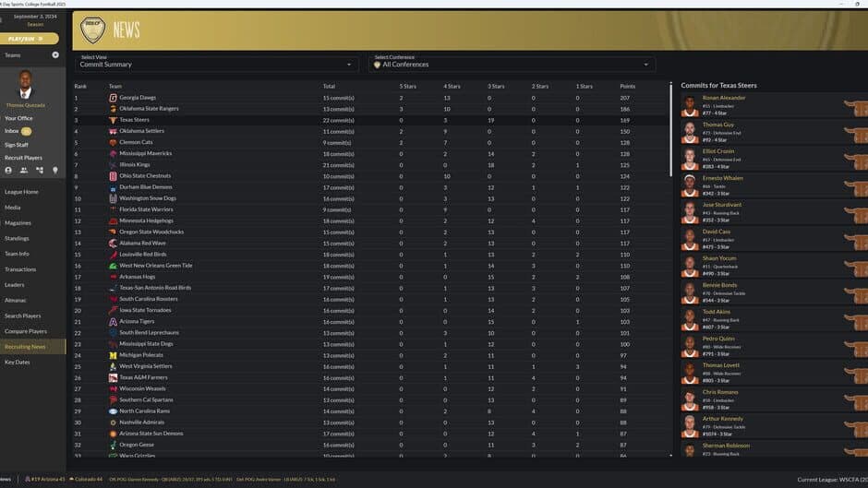The image size is (868, 488).
Task: Open the Select View dropdown
Action: 218,65
